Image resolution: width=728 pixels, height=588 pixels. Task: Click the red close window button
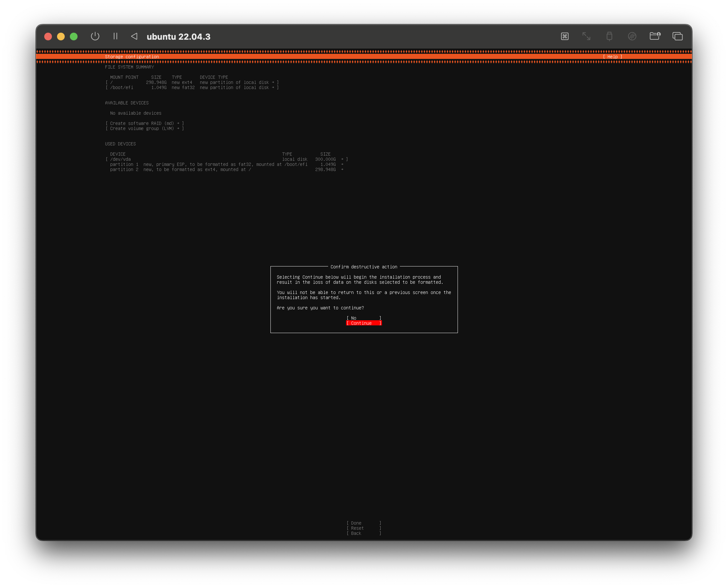coord(48,37)
